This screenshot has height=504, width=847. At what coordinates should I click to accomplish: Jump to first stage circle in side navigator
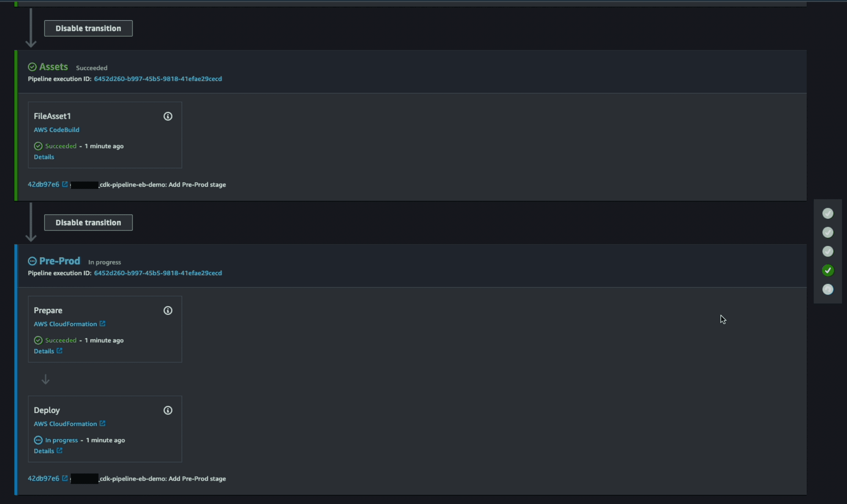[828, 213]
